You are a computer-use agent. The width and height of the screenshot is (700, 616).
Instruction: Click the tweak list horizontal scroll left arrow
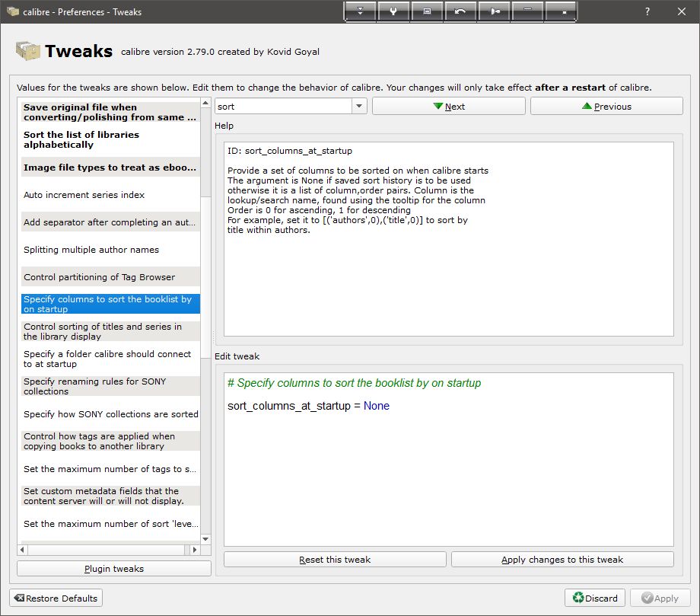[22, 550]
